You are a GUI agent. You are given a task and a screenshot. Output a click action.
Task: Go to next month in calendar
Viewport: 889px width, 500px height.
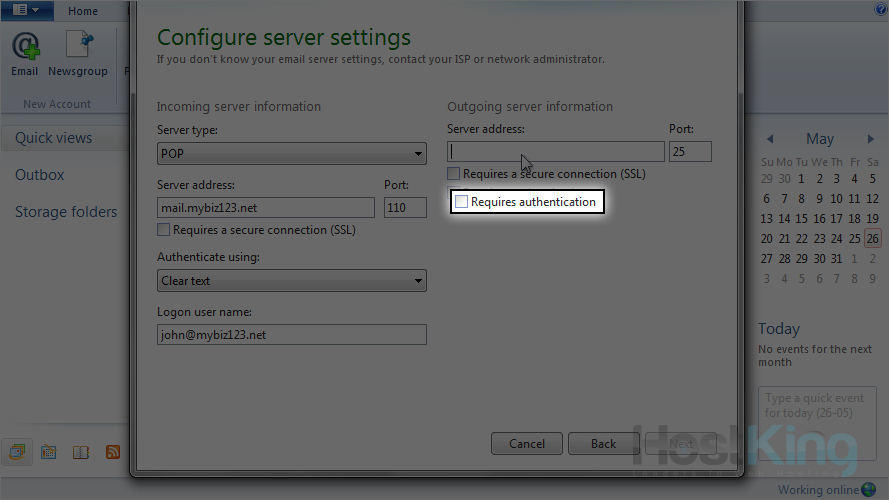(871, 139)
